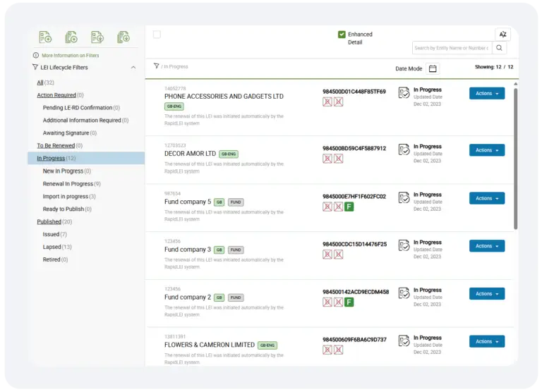This screenshot has height=392, width=542.
Task: Collapse the LEI Lifecycle Filters section
Action: (133, 68)
